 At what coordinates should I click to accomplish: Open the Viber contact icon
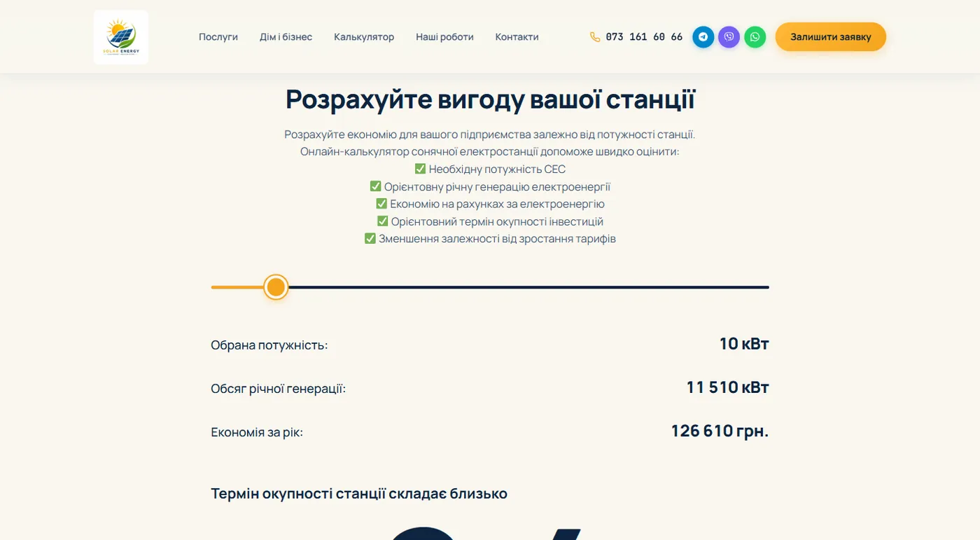(x=729, y=37)
